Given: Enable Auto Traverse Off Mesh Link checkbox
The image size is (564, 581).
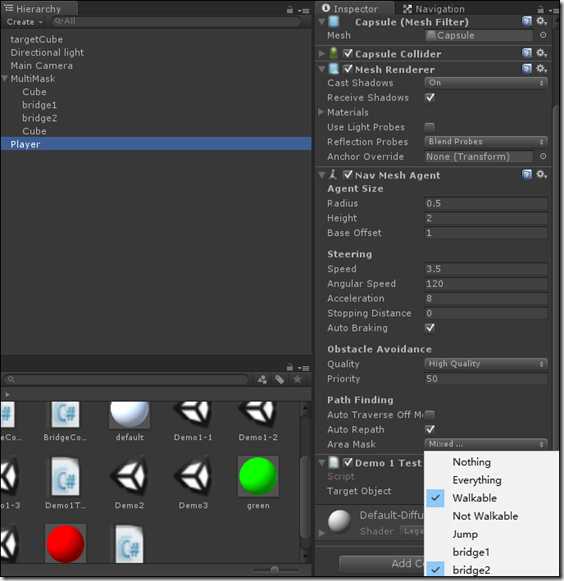Looking at the screenshot, I should click(430, 414).
